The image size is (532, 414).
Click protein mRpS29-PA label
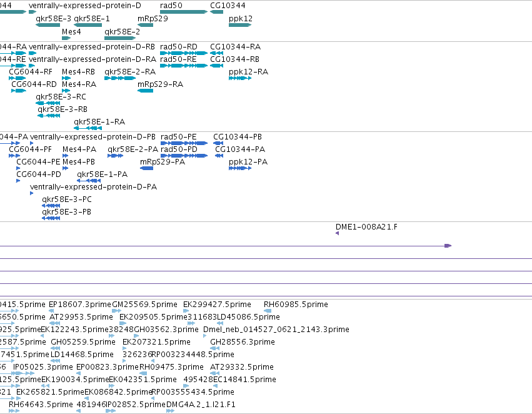click(163, 162)
